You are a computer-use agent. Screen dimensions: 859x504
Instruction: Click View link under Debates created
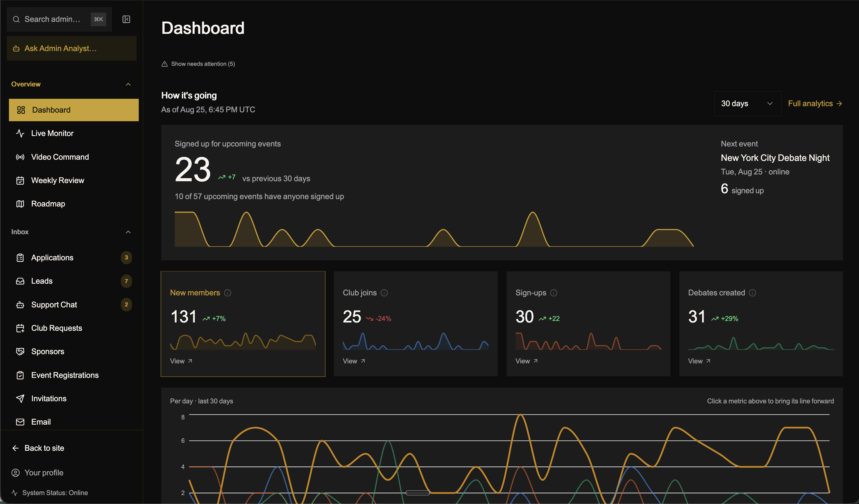click(x=699, y=361)
